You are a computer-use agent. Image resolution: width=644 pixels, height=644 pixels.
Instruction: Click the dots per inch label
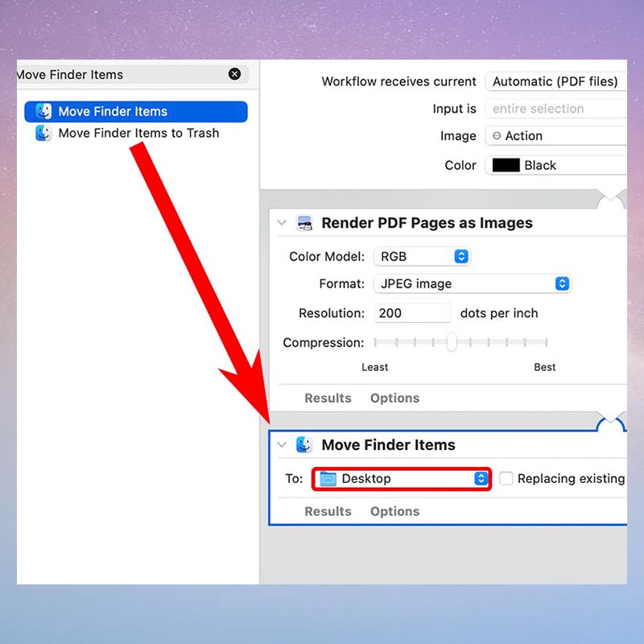coord(499,313)
